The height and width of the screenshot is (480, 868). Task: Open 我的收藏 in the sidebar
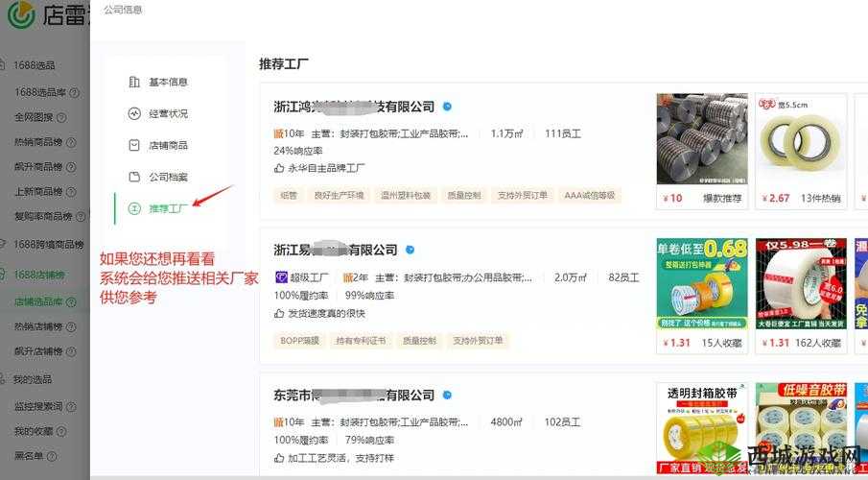coord(34,431)
